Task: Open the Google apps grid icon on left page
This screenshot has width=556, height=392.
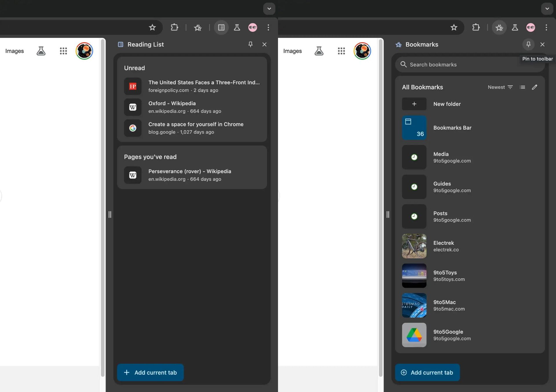Action: [x=63, y=51]
